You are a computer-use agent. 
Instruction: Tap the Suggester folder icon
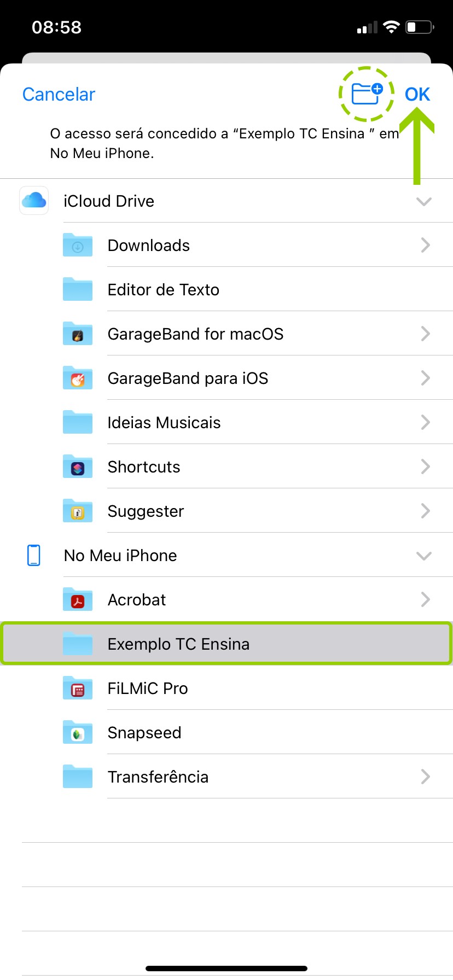pos(78,511)
